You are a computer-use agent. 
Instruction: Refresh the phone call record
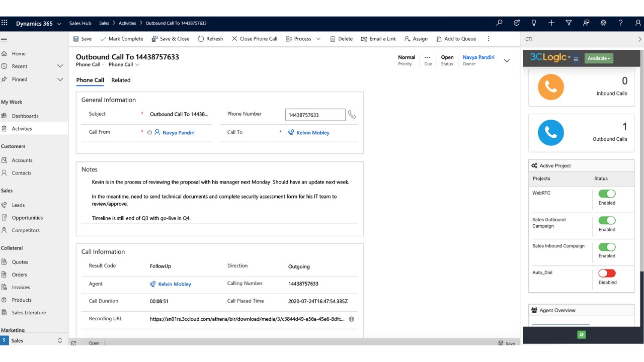tap(210, 39)
